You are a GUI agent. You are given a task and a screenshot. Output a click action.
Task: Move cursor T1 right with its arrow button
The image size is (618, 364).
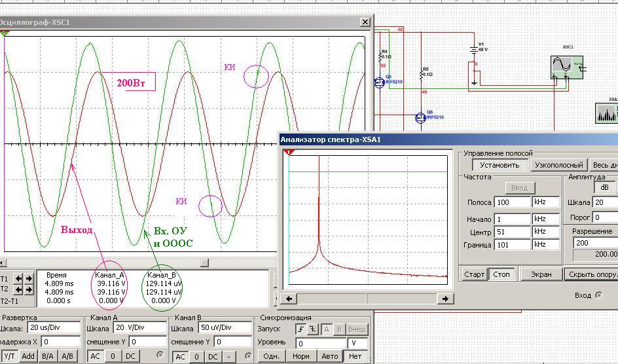29,279
